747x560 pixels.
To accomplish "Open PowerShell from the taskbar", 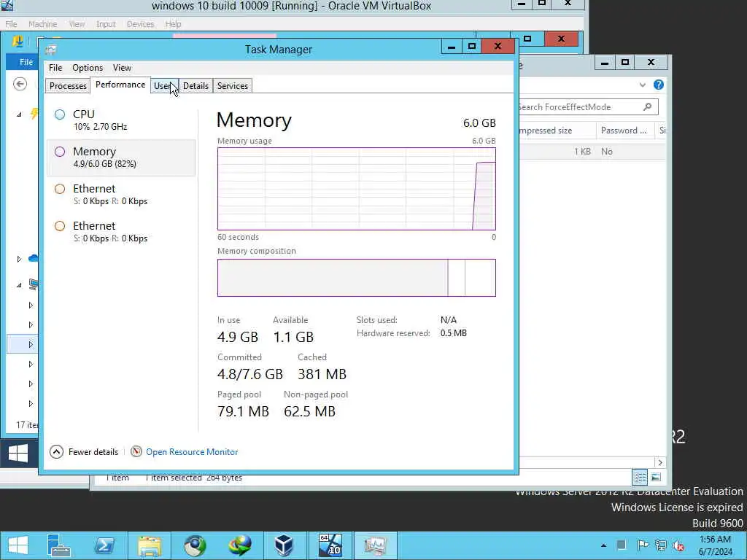I will [x=104, y=545].
